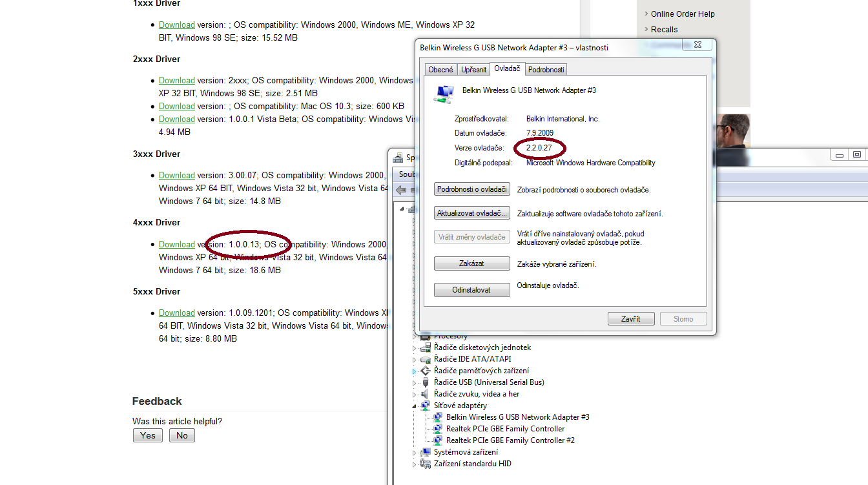Click the storage controllers (paměťových zařízení) icon

click(425, 371)
